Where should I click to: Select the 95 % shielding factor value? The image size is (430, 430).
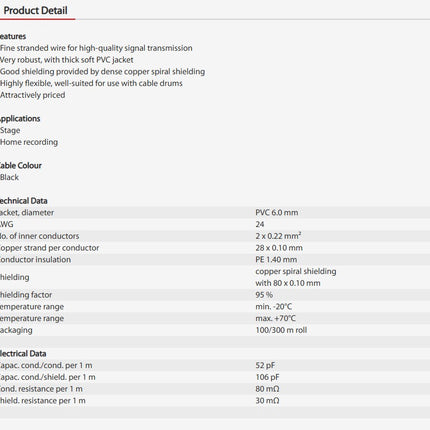coord(264,295)
